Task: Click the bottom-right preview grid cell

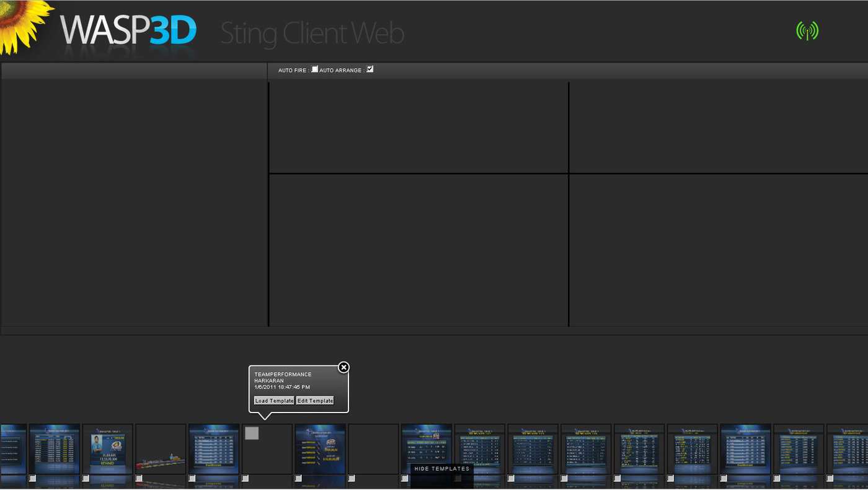Action: coord(718,250)
